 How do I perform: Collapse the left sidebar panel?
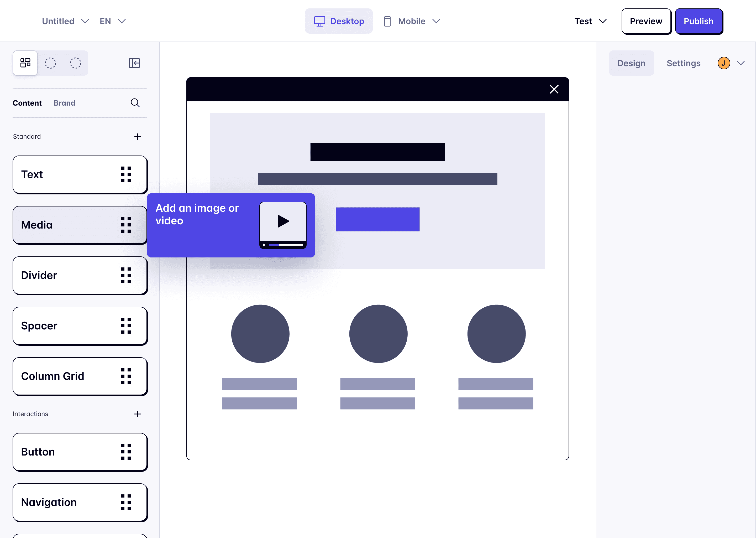click(134, 63)
